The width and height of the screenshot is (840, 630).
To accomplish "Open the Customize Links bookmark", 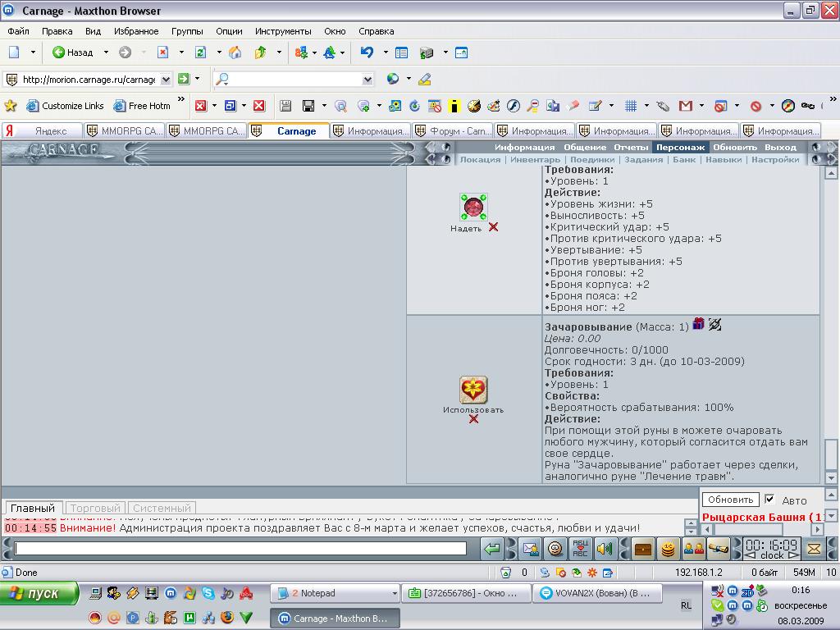I will pyautogui.click(x=65, y=106).
